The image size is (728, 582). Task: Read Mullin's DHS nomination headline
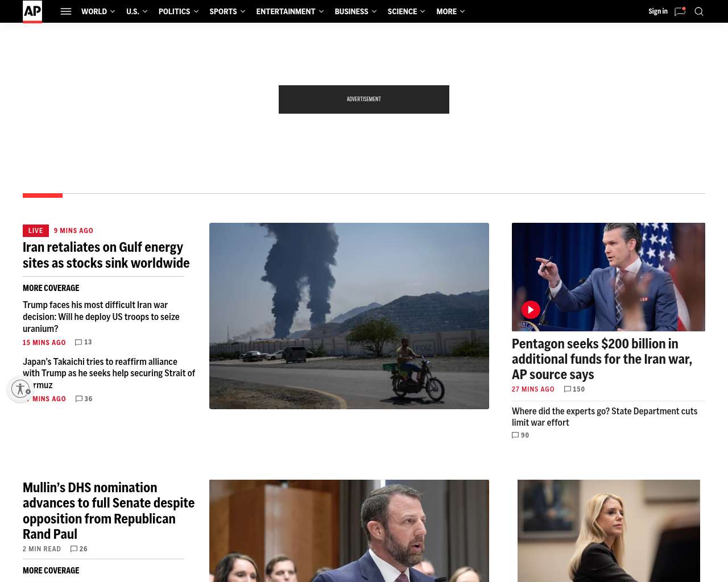(x=109, y=511)
